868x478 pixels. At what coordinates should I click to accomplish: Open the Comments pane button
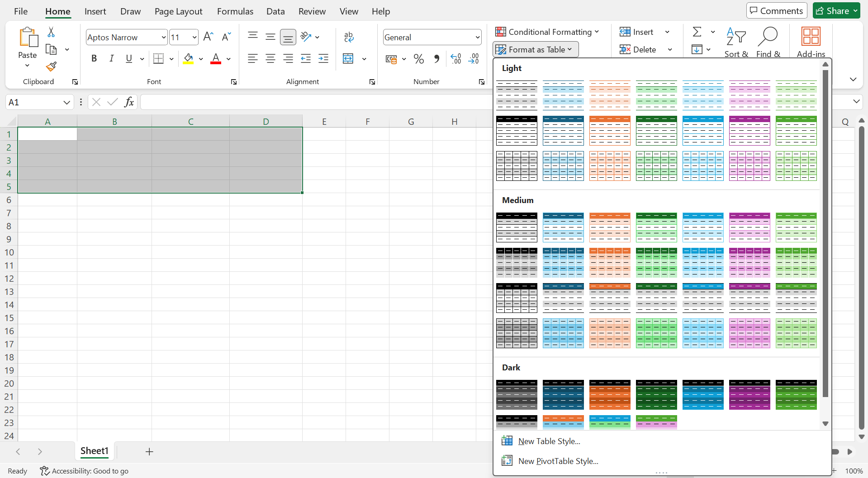[x=776, y=11]
